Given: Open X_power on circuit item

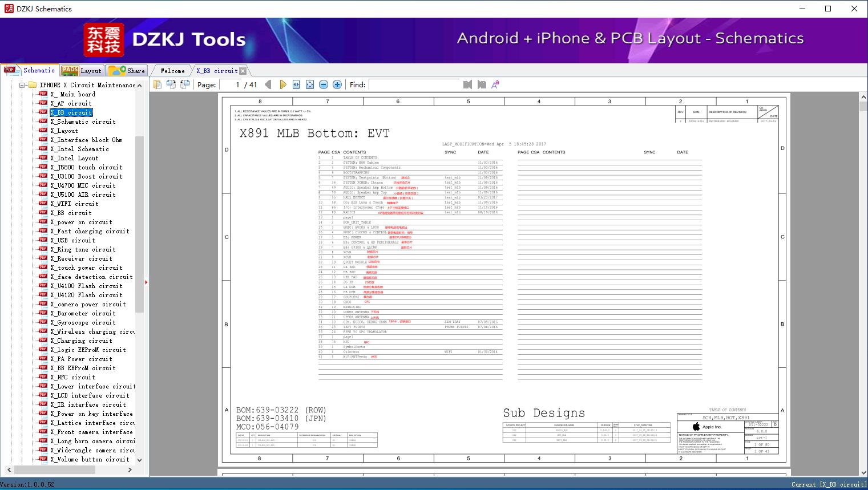Looking at the screenshot, I should click(x=81, y=222).
